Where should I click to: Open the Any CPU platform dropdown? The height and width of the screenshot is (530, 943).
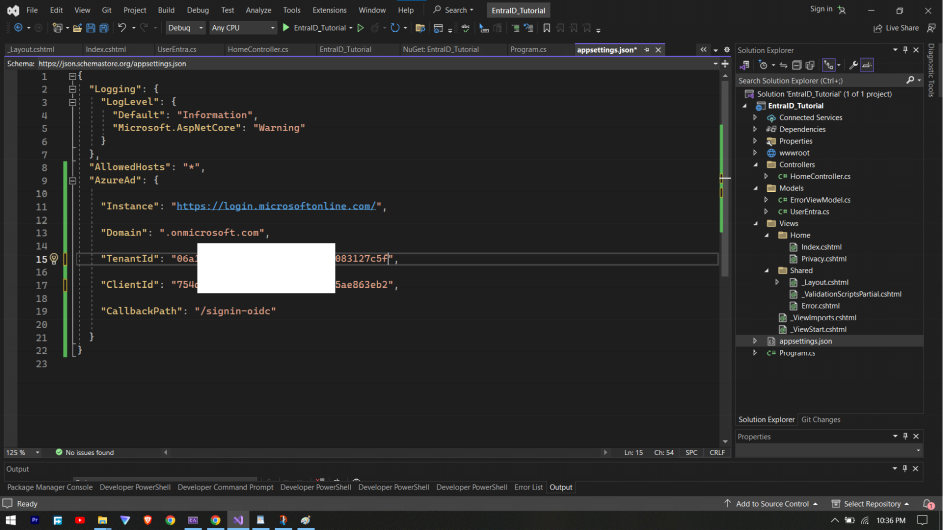click(243, 28)
